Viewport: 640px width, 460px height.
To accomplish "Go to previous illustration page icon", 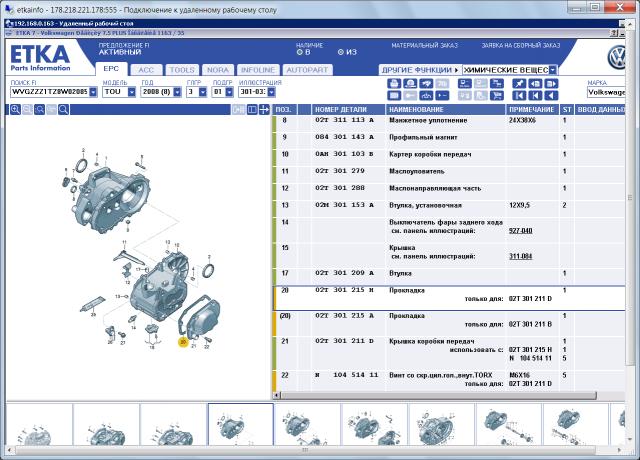I will coord(536,83).
